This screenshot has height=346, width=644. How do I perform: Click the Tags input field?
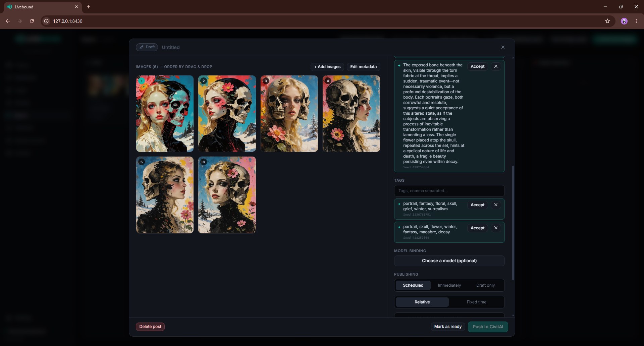449,191
